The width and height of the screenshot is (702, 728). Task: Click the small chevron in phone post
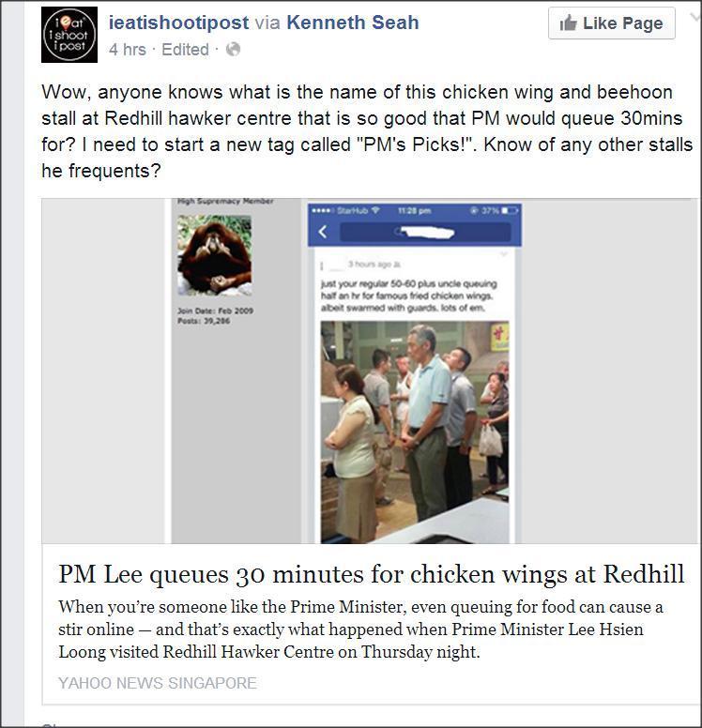tap(503, 254)
